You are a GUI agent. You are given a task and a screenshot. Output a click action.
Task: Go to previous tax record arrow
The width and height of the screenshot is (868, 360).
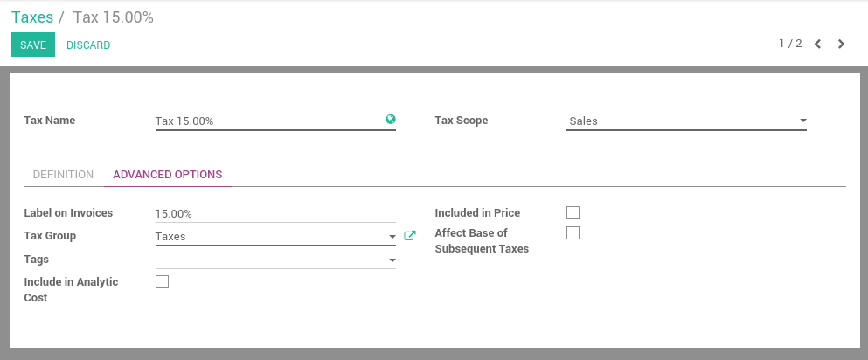click(x=817, y=45)
